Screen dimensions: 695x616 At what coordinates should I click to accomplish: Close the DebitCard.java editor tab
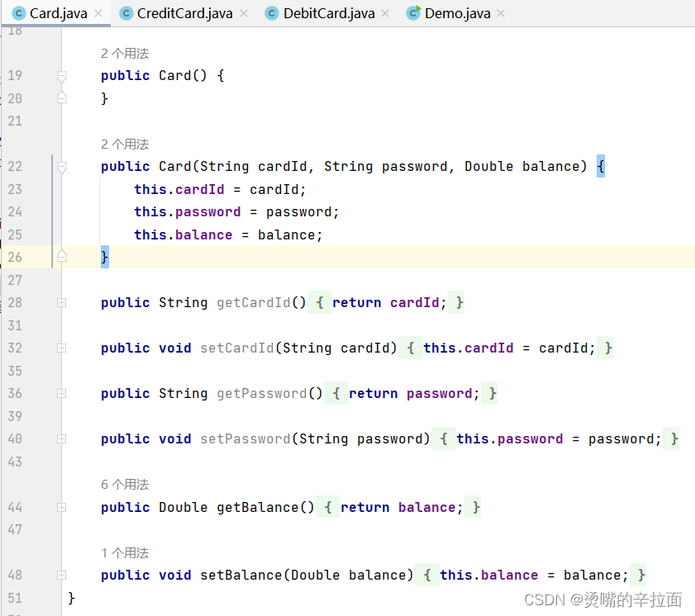pos(387,14)
